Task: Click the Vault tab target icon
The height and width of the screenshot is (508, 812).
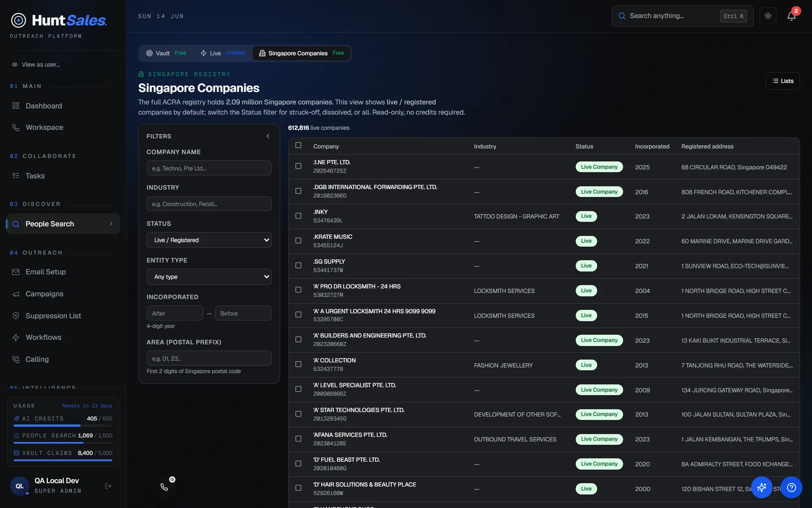Action: pos(149,53)
